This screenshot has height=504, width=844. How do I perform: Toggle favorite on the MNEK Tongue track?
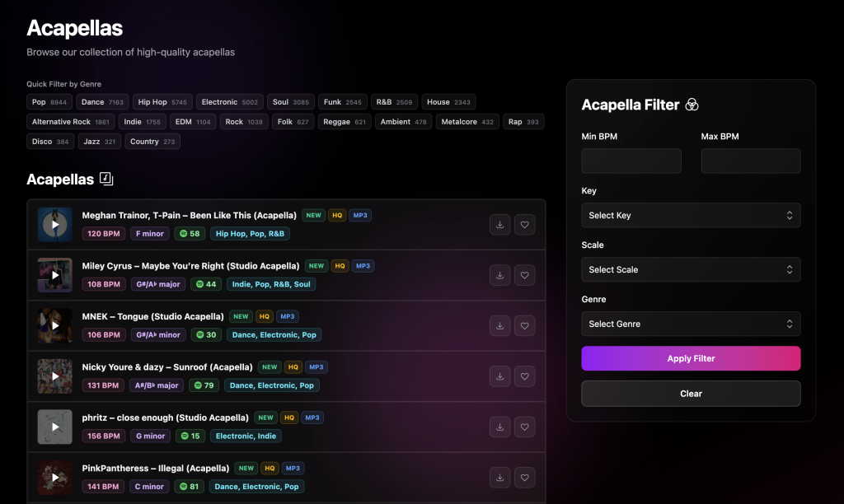524,325
